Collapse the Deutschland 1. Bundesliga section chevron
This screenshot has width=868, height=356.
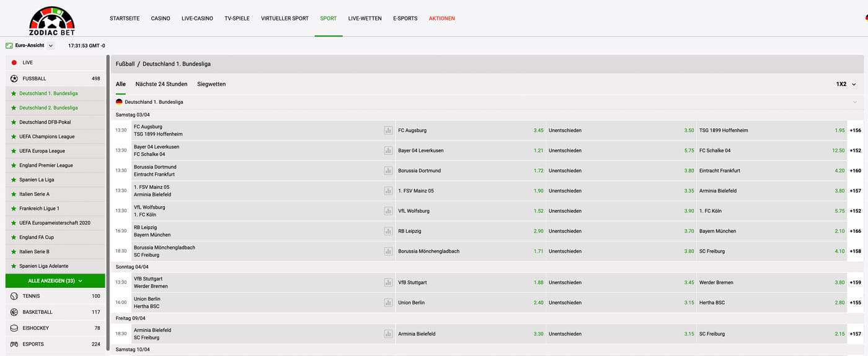tap(855, 102)
